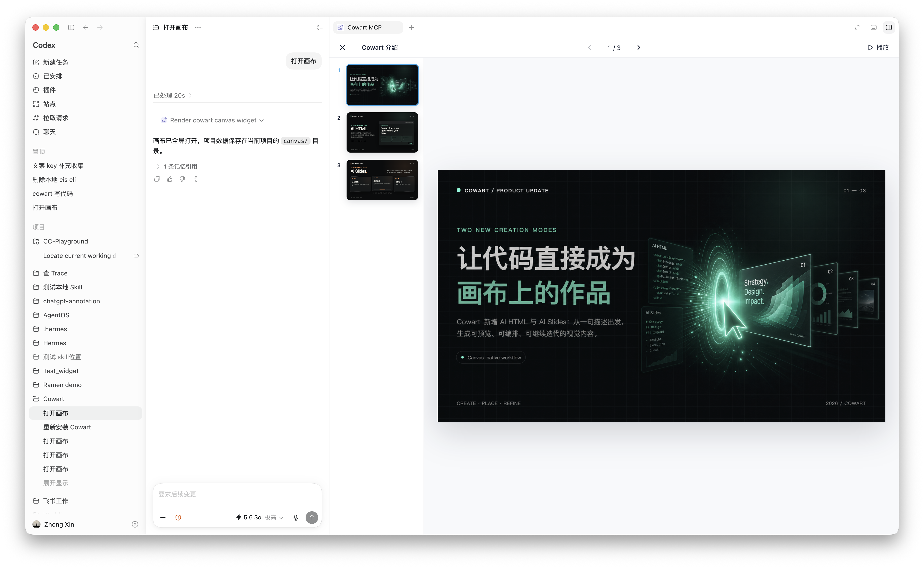Select slide 3 AI Slides thumbnail

tap(382, 180)
